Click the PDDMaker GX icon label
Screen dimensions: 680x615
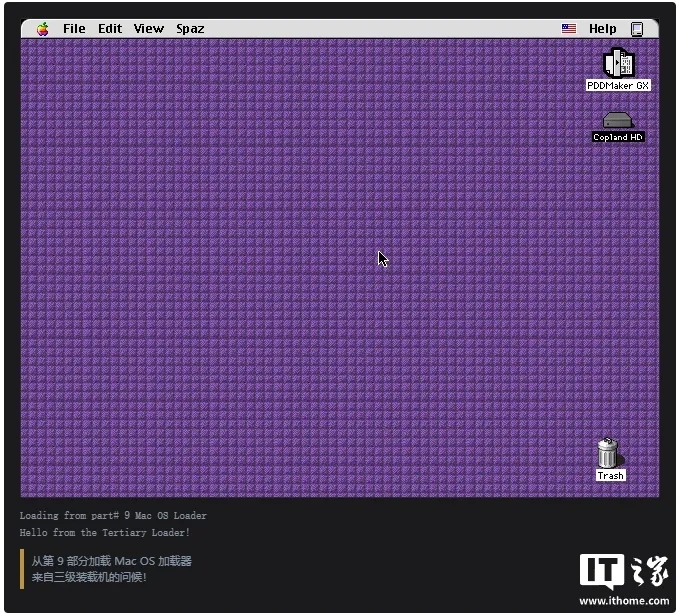pyautogui.click(x=618, y=85)
